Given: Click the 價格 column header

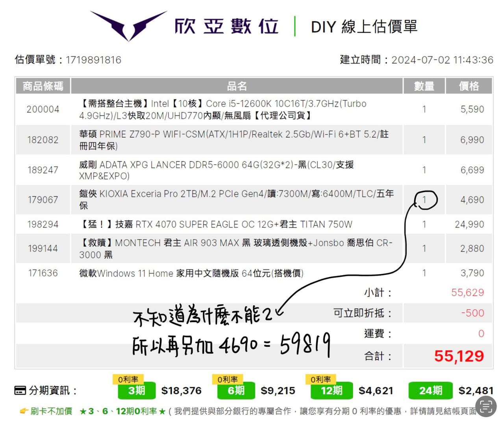Looking at the screenshot, I should 469,86.
